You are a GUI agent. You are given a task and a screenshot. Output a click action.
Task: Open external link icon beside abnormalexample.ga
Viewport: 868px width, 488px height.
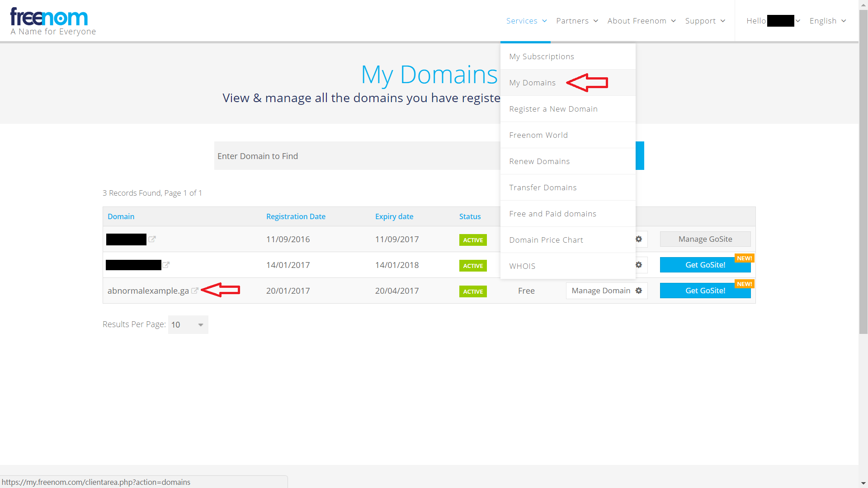195,291
